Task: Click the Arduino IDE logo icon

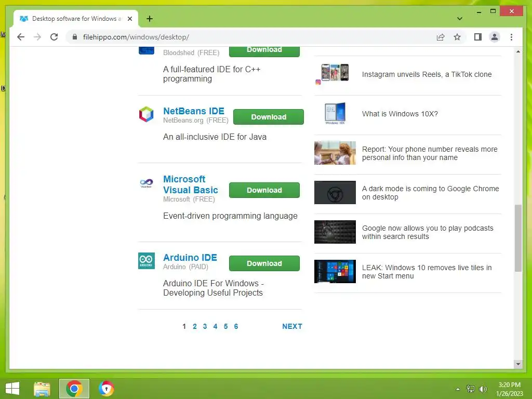Action: 146,261
